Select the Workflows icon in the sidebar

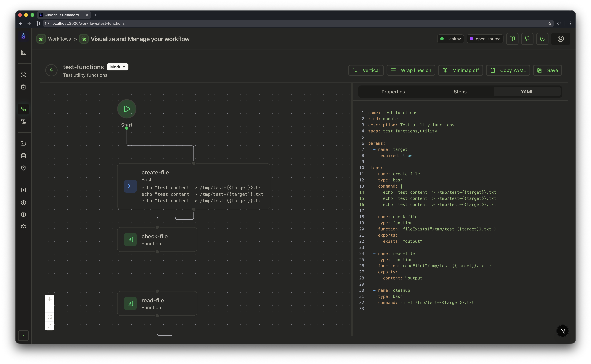pyautogui.click(x=23, y=109)
